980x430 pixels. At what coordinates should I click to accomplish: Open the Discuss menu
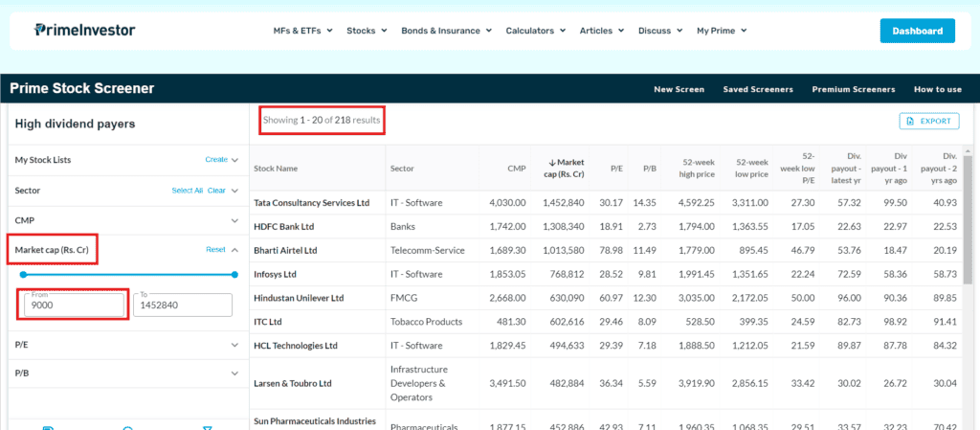click(x=660, y=31)
